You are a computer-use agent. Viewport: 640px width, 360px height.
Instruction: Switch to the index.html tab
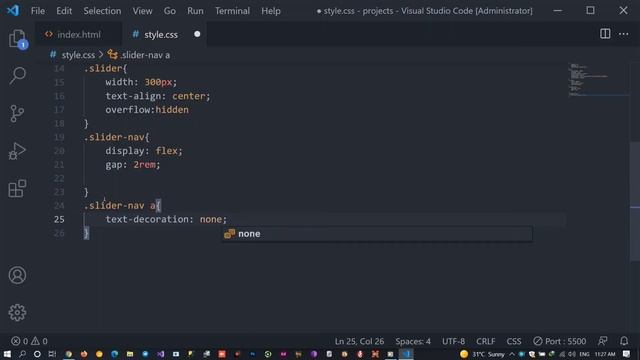pyautogui.click(x=78, y=35)
